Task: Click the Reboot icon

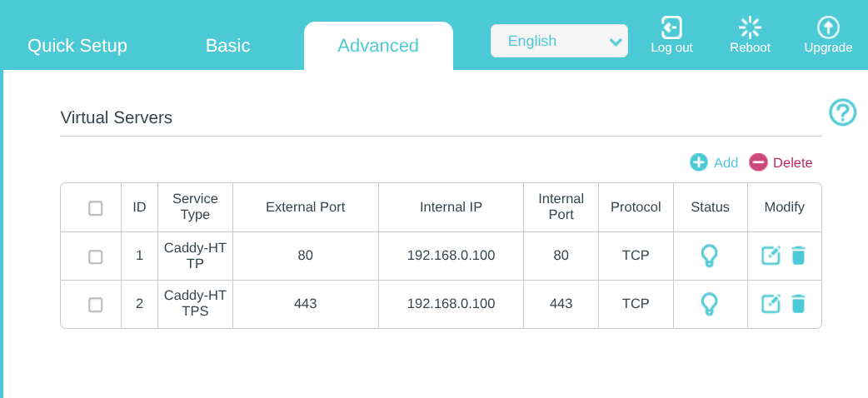Action: click(x=750, y=27)
